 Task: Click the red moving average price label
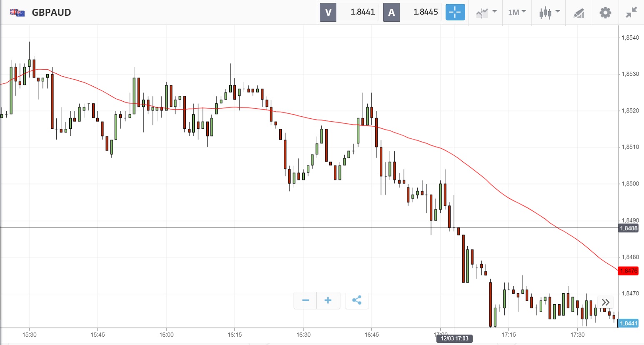[x=629, y=271]
